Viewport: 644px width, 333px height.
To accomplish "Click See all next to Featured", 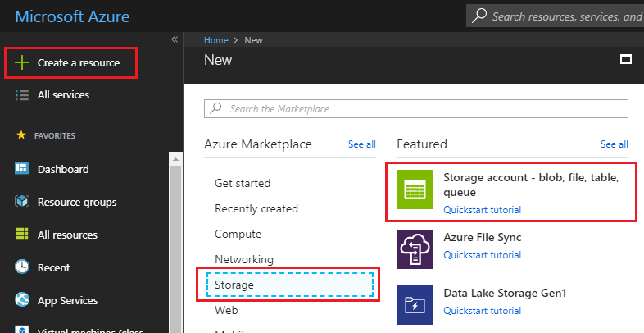I will (x=614, y=144).
